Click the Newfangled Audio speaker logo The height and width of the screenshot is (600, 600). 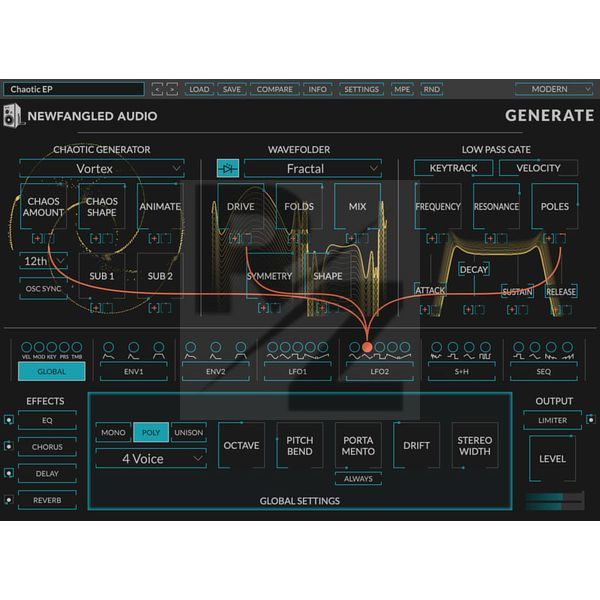[13, 116]
